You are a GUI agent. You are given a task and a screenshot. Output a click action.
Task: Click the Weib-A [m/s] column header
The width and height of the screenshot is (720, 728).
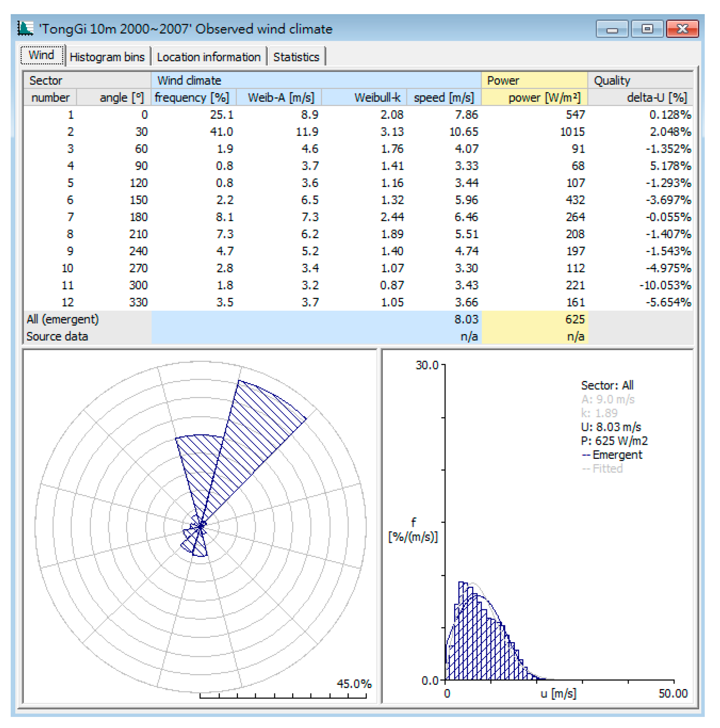coord(281,98)
